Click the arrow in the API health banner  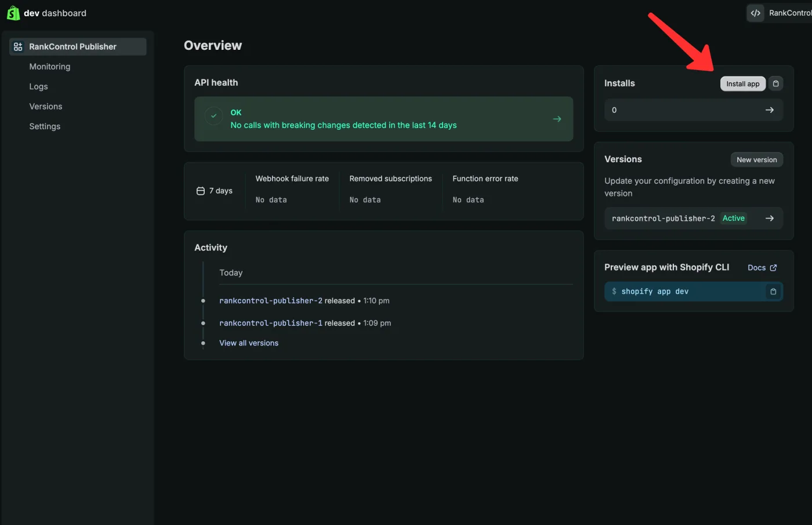[557, 119]
